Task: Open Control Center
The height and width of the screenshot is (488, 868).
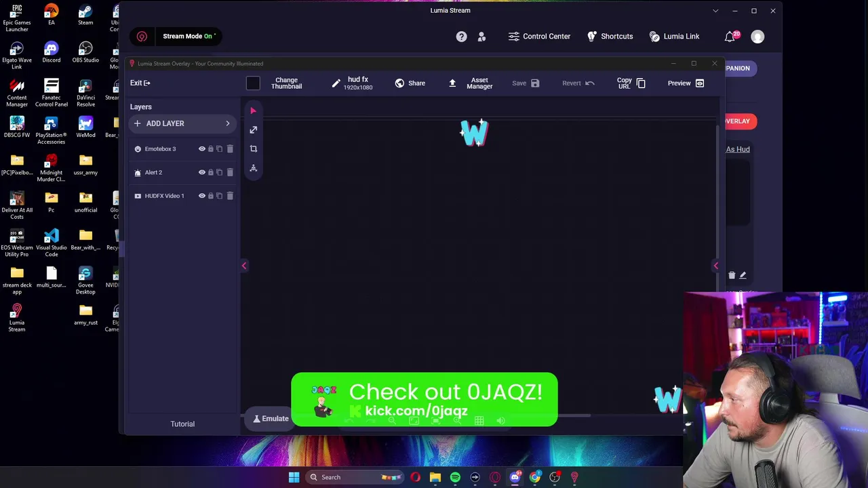Action: (539, 37)
